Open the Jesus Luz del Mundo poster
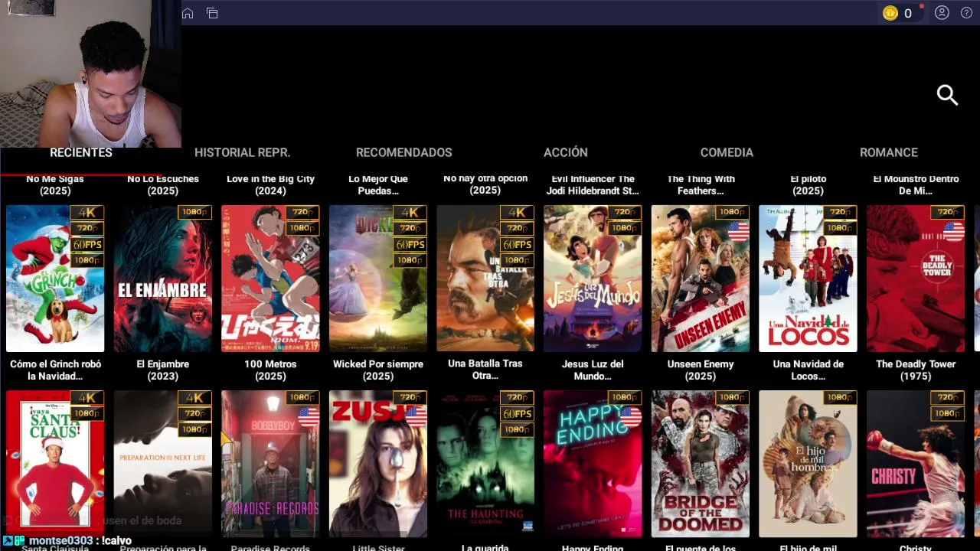The width and height of the screenshot is (980, 551). point(593,279)
